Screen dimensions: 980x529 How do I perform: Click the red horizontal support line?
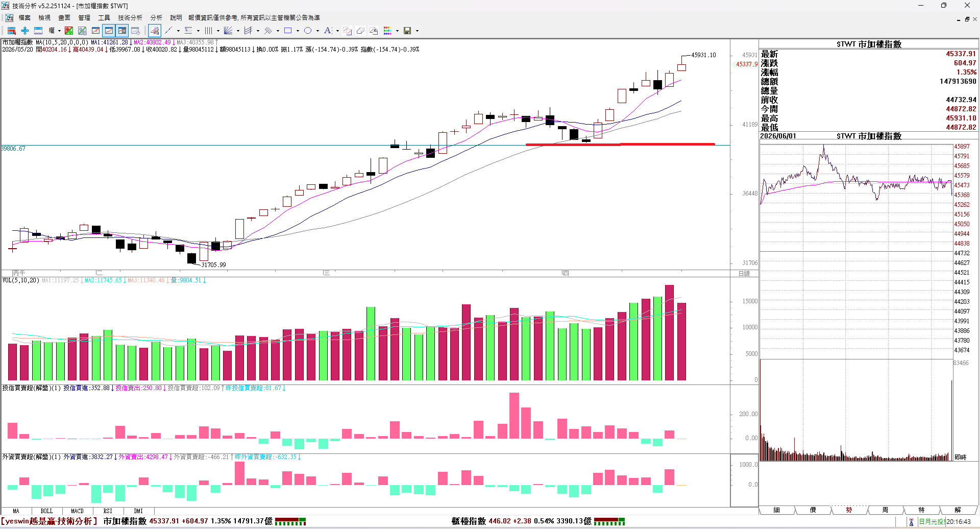point(620,145)
